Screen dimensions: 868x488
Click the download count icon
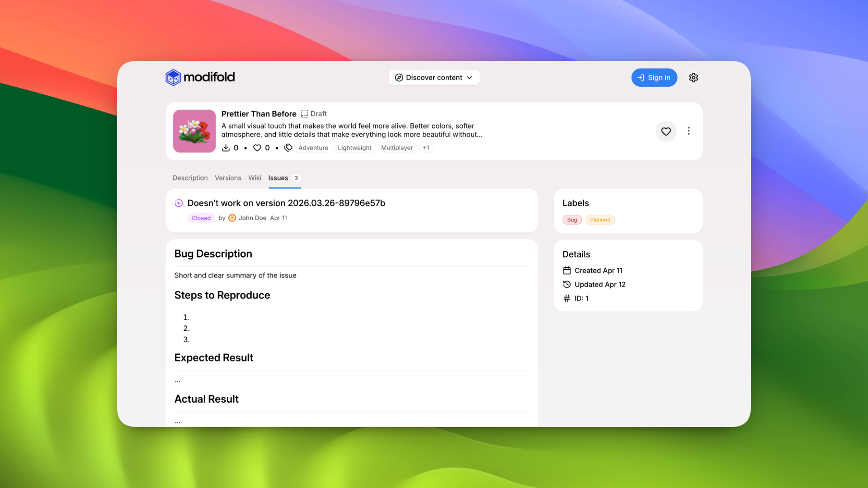[x=226, y=148]
